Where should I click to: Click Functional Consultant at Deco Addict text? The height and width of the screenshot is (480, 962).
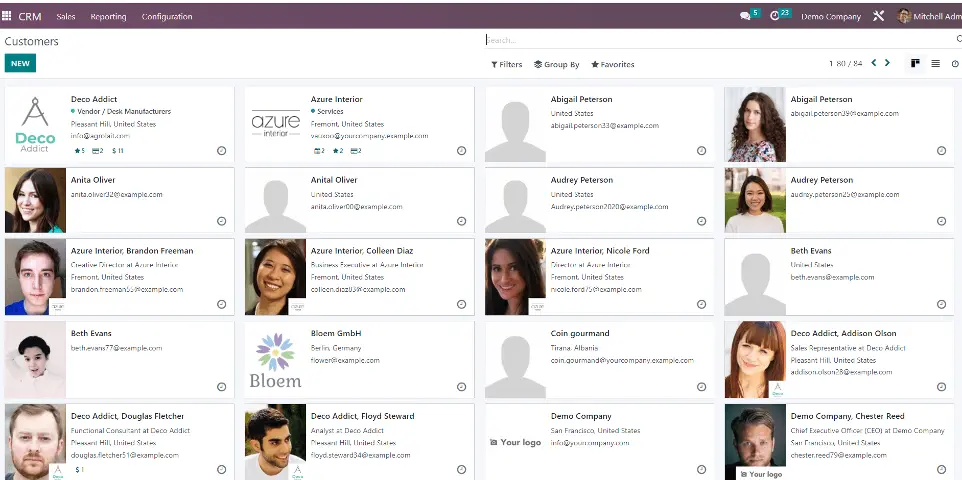(x=130, y=431)
